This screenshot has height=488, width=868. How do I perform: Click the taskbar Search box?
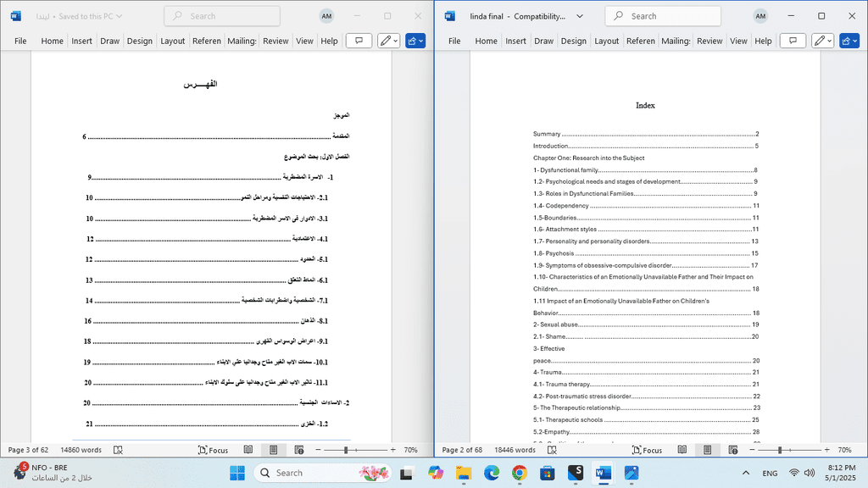pyautogui.click(x=323, y=473)
